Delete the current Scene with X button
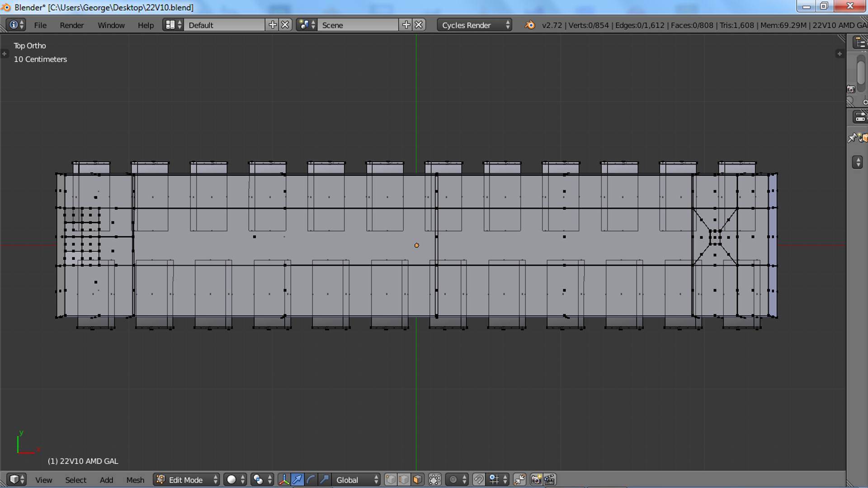The height and width of the screenshot is (488, 868). click(419, 25)
